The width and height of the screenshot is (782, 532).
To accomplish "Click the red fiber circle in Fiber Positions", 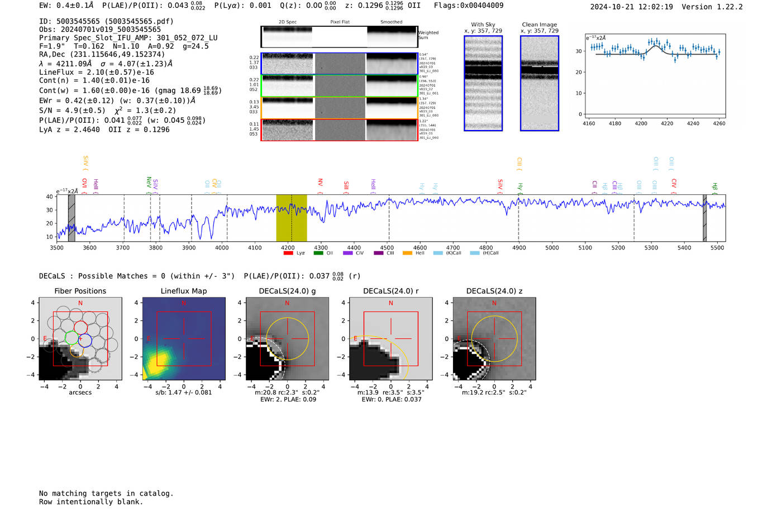I will pos(80,327).
